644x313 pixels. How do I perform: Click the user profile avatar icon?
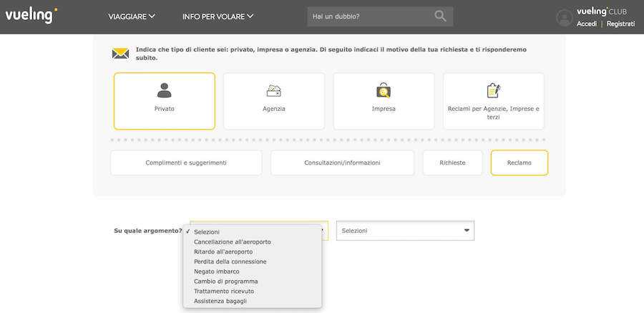click(565, 18)
